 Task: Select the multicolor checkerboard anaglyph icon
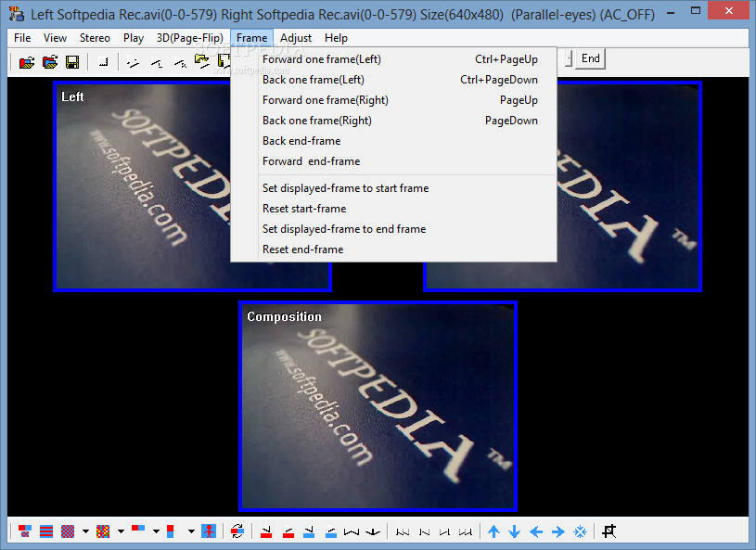(x=103, y=531)
